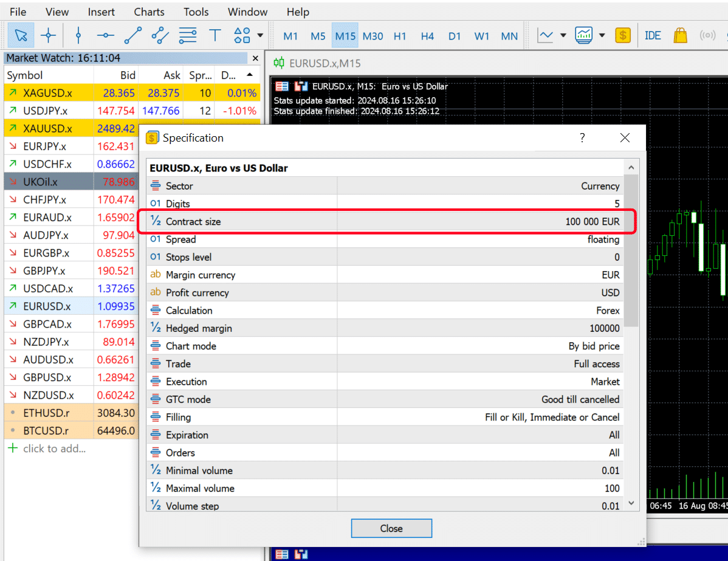This screenshot has height=561, width=728.
Task: Expand the indicators list dropdown arrow
Action: [x=602, y=35]
